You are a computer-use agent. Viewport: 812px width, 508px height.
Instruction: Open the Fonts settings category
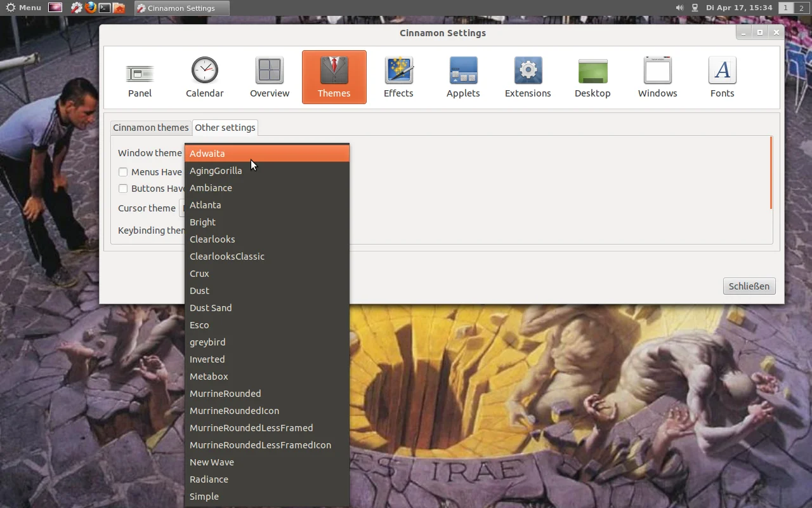click(722, 77)
